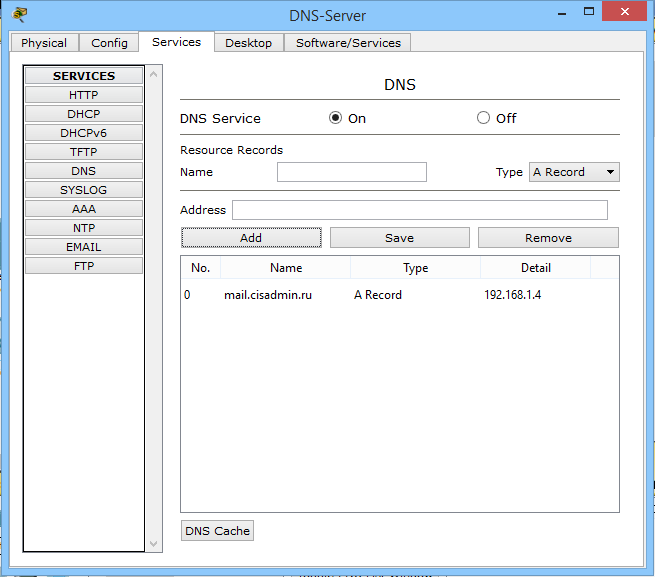Screen dimensions: 655x577
Task: Open the Services tab
Action: click(176, 42)
